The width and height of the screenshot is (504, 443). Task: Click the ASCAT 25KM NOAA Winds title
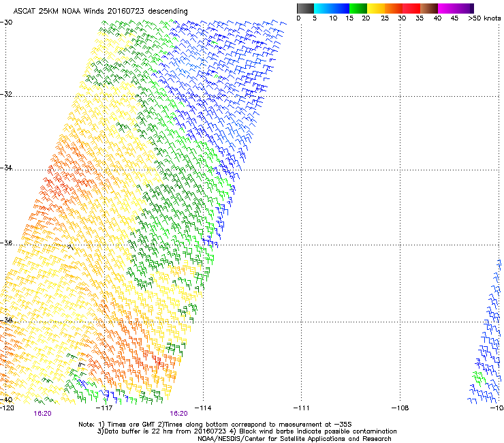click(100, 11)
